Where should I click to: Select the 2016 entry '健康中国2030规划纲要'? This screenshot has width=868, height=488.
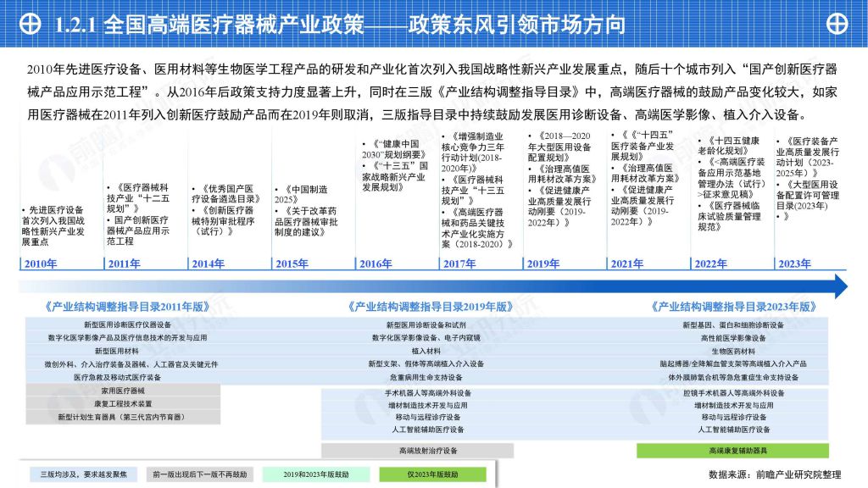tap(394, 149)
